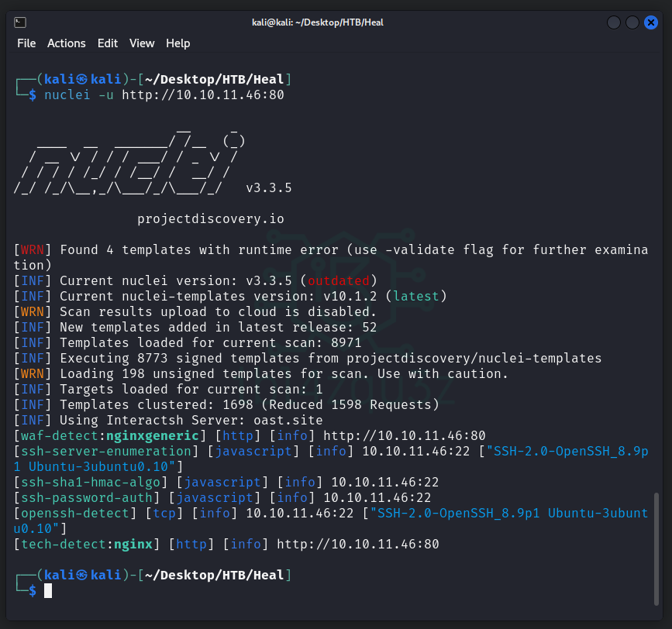
Task: Maximize the terminal window
Action: coord(632,22)
